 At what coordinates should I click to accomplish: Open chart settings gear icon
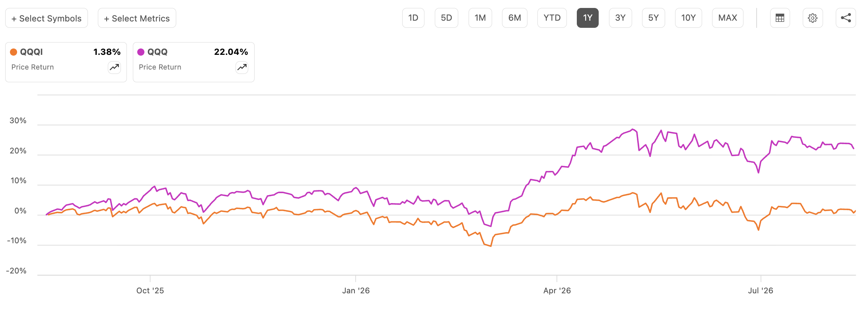[813, 18]
